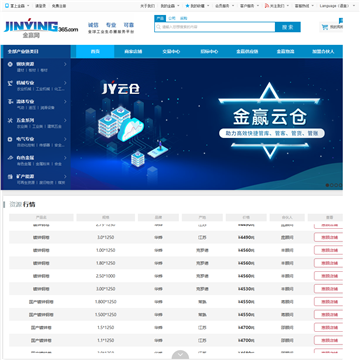Viewport: 360px width, 360px height.
Task: Open the shopping cart icon
Action: 324,27
